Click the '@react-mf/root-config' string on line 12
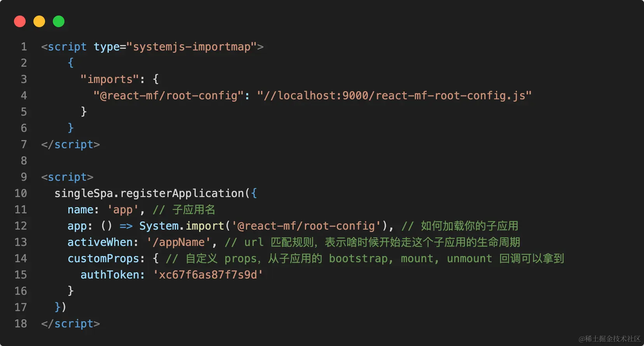The height and width of the screenshot is (346, 644). [x=306, y=226]
